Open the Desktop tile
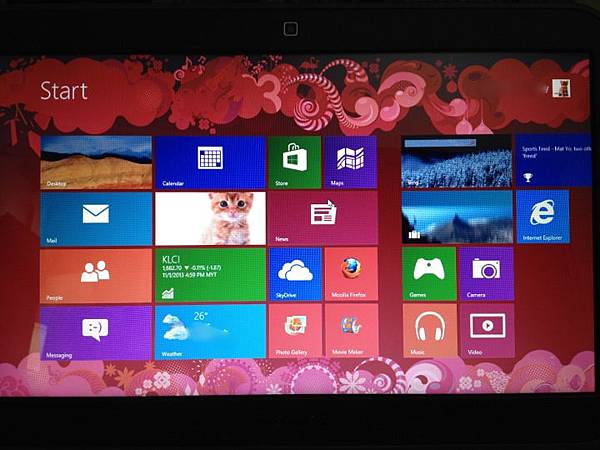Image resolution: width=600 pixels, height=450 pixels. click(x=96, y=162)
